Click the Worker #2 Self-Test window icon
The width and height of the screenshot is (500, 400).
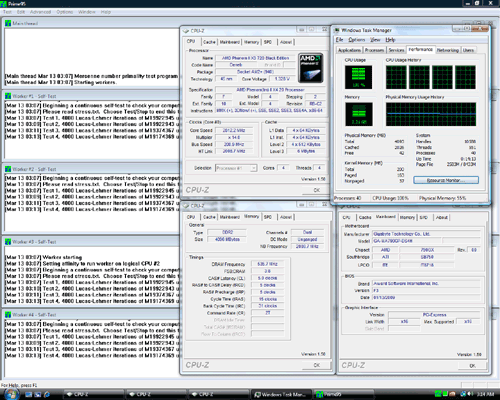pyautogui.click(x=8, y=169)
